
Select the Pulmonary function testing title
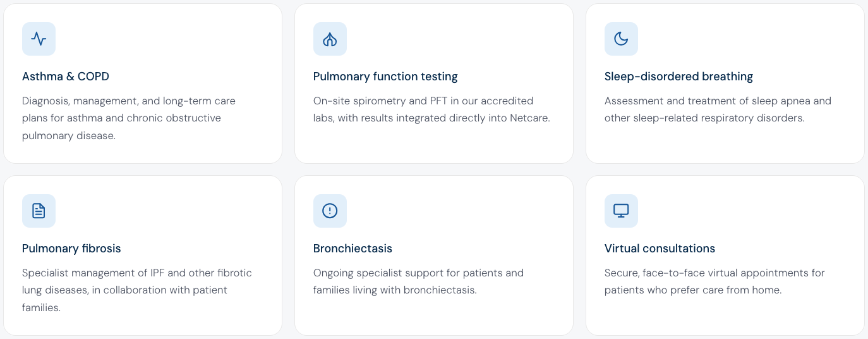click(385, 77)
